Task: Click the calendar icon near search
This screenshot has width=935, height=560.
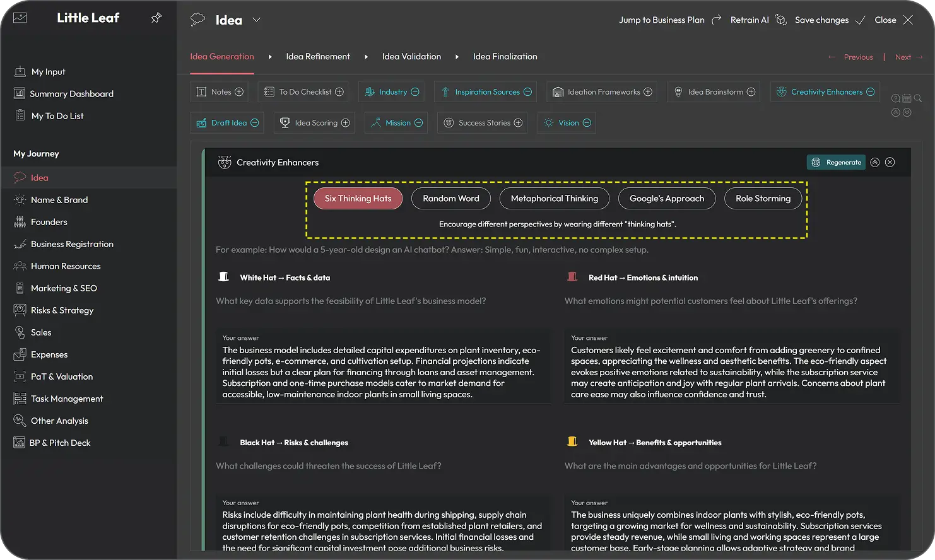Action: coord(907,98)
